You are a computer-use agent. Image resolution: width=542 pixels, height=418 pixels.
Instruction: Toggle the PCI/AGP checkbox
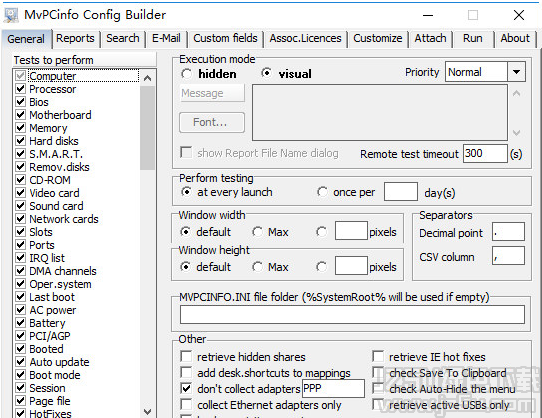coord(21,336)
